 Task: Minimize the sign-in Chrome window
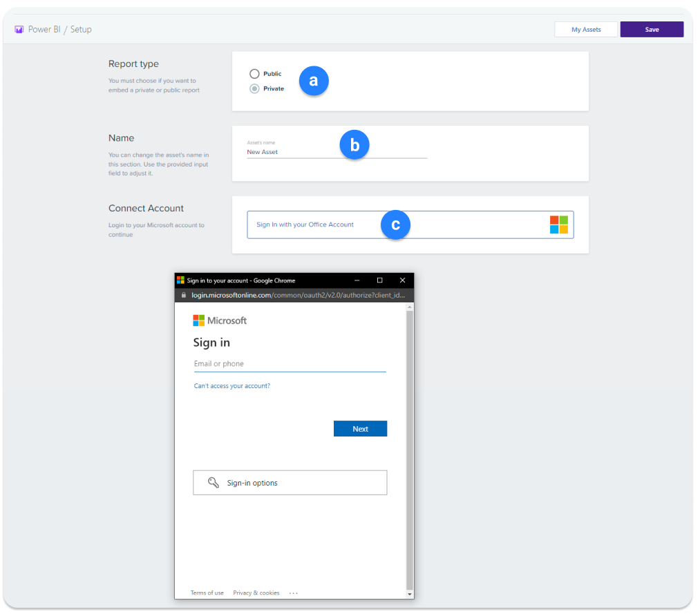tap(357, 280)
